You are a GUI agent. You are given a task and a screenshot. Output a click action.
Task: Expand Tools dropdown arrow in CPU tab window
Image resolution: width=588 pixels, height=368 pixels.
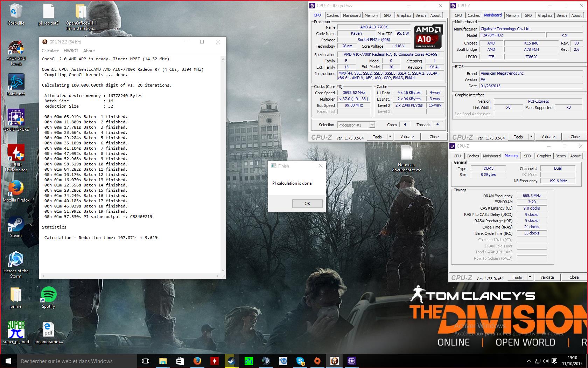tap(390, 137)
